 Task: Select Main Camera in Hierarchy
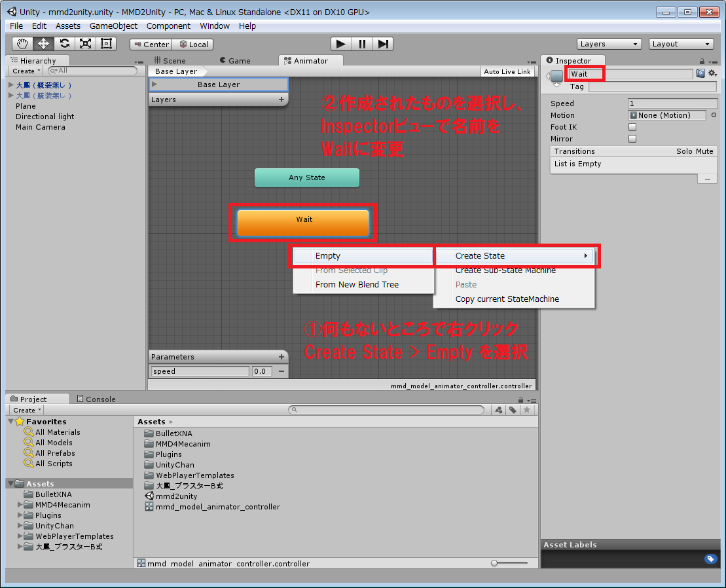click(41, 127)
